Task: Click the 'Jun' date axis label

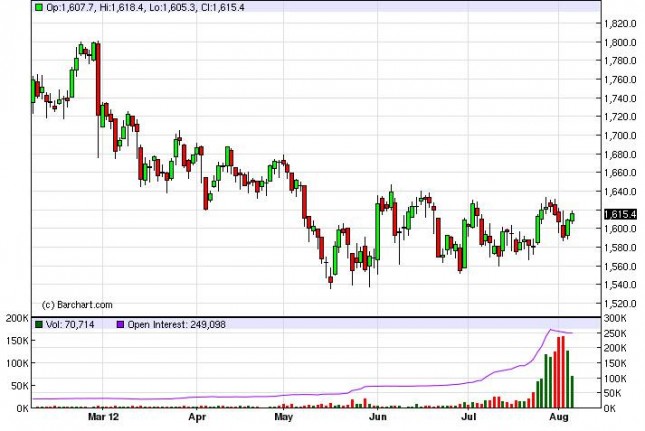Action: pyautogui.click(x=378, y=417)
